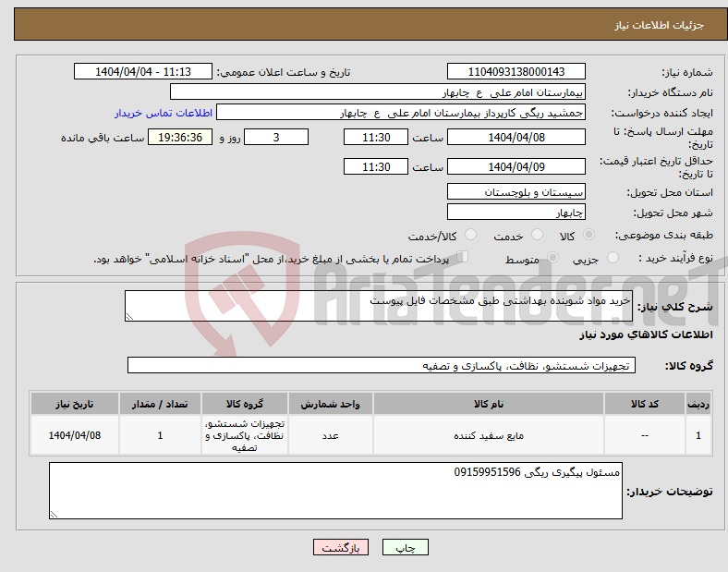728x572 pixels.
Task: Click the province field سیستان و بلوچستان
Action: 516,191
